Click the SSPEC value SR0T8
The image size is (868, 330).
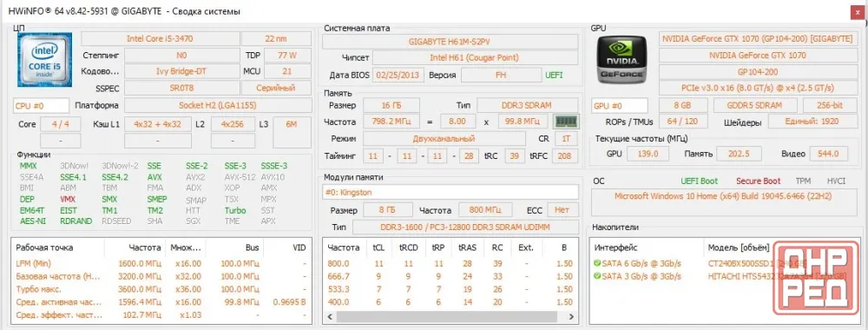pyautogui.click(x=181, y=88)
